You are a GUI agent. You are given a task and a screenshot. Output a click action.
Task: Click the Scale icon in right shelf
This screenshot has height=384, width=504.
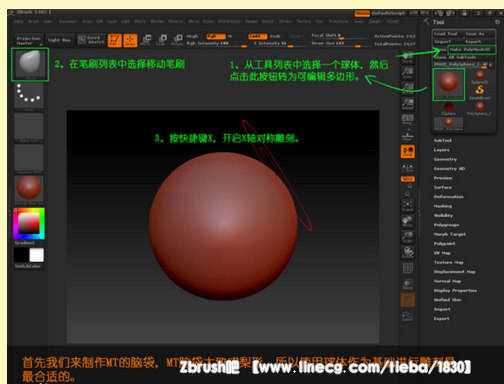tap(407, 237)
